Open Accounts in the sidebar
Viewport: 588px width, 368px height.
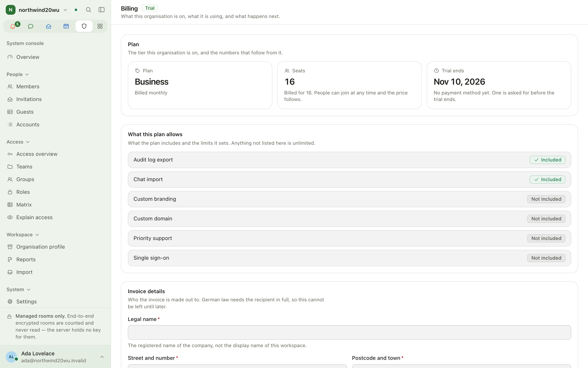click(55, 124)
